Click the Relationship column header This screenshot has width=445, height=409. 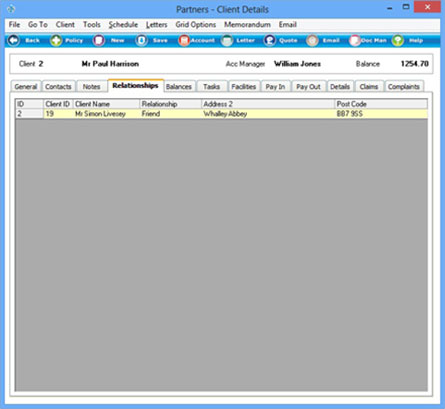click(170, 104)
